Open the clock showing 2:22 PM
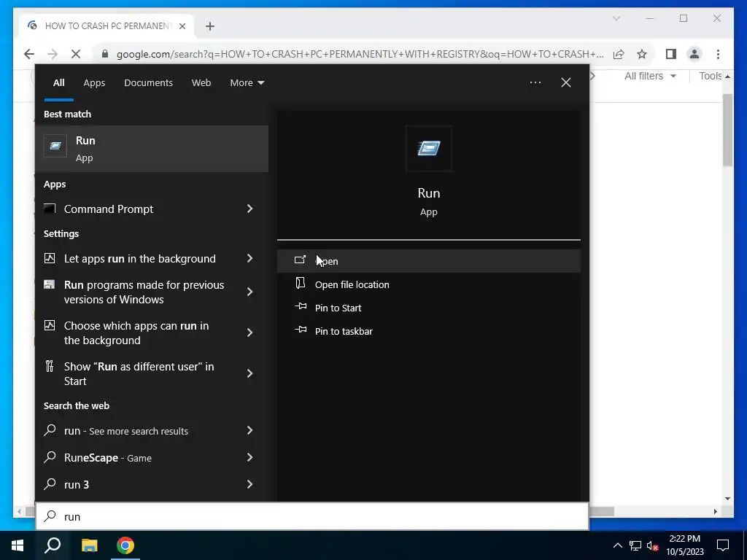 point(684,545)
